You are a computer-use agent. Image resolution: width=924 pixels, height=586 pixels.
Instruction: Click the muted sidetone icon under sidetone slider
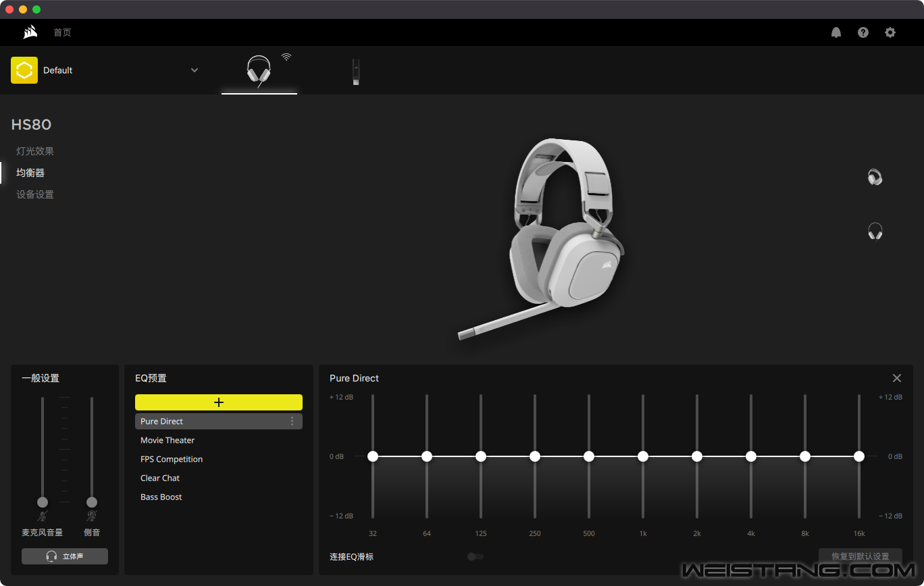pyautogui.click(x=92, y=516)
